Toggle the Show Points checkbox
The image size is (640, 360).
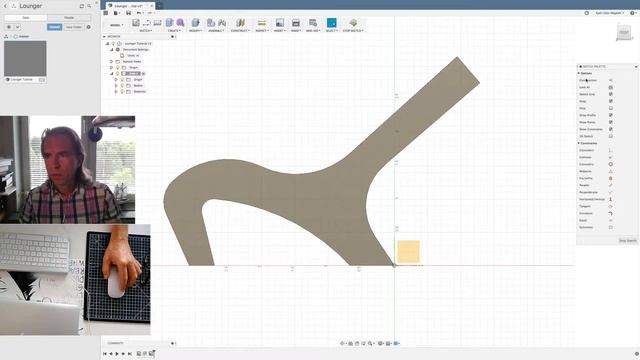(611, 122)
